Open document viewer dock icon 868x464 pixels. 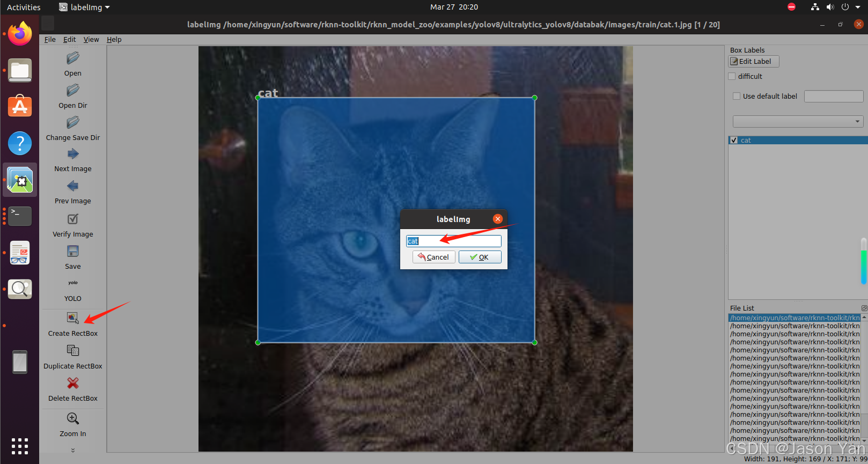20,253
